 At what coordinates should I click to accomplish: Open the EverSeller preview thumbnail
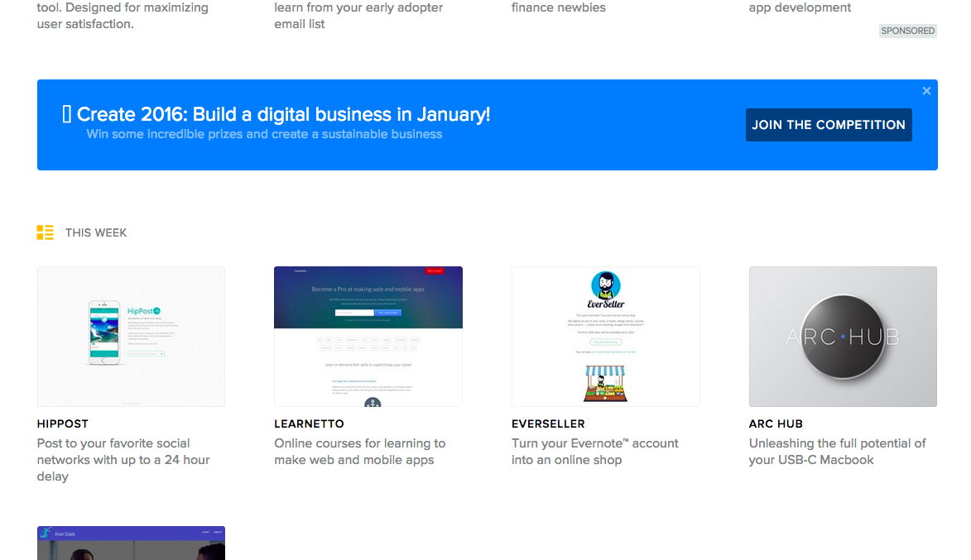(605, 337)
